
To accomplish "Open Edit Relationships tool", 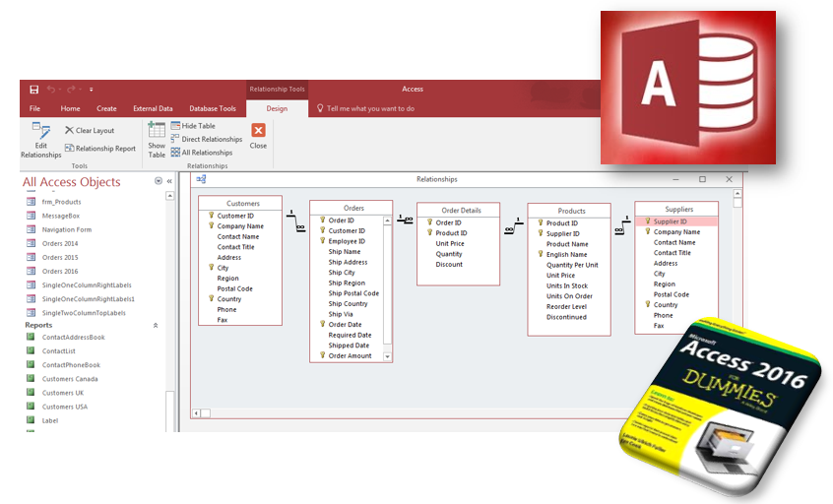I will point(41,140).
